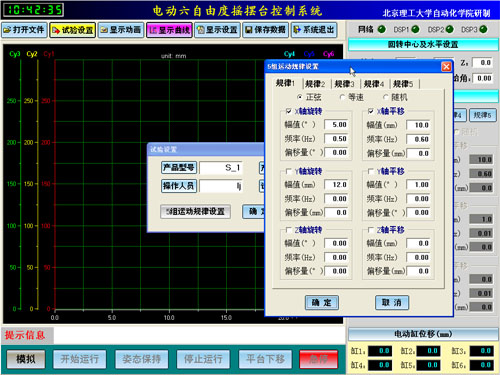Viewport: 500px width, 375px height.
Task: Save data with 保存数据 button
Action: click(x=266, y=30)
